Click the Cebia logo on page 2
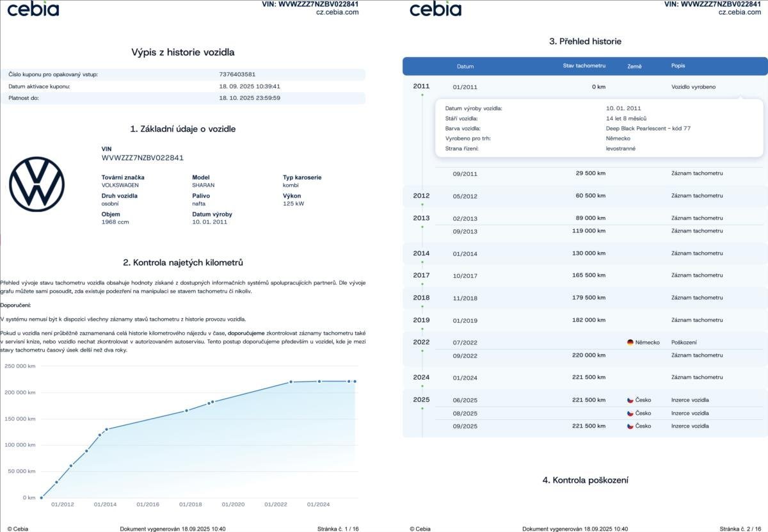The width and height of the screenshot is (768, 532). point(435,9)
